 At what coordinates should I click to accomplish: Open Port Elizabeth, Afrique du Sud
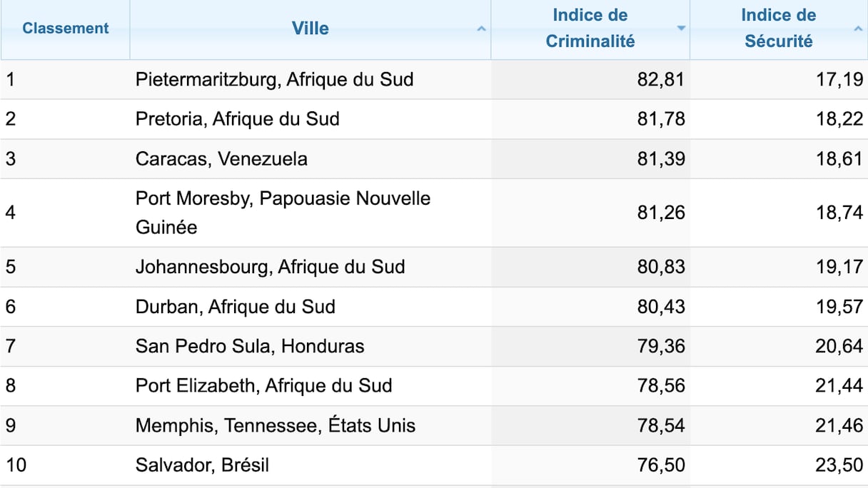pos(263,386)
